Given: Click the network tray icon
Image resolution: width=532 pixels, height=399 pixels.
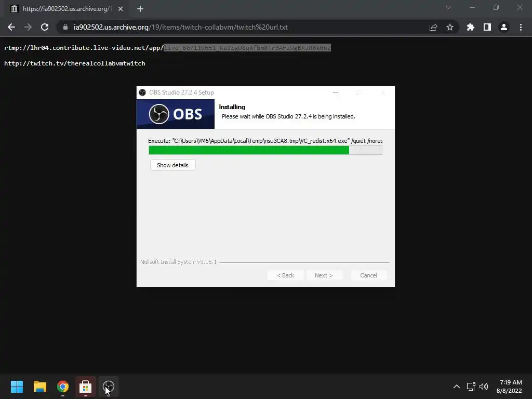Looking at the screenshot, I should tap(471, 387).
